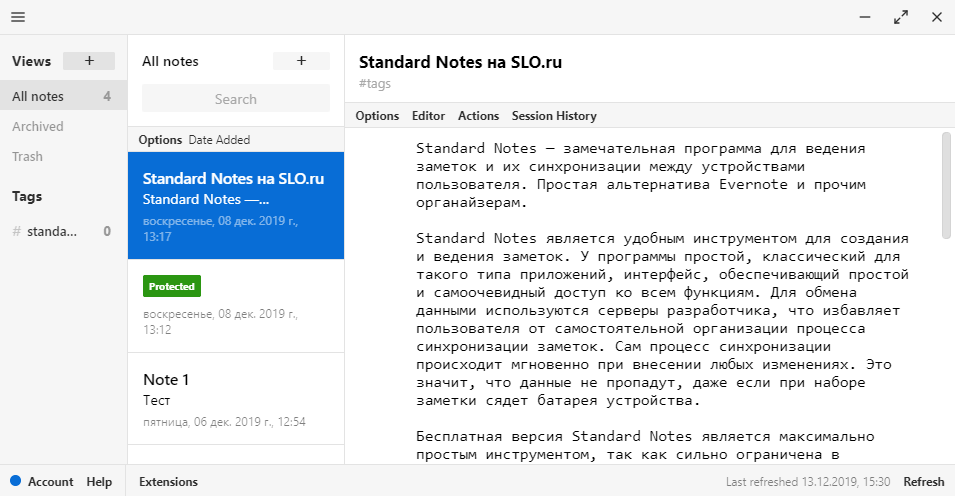Click Account in the footer

51,481
